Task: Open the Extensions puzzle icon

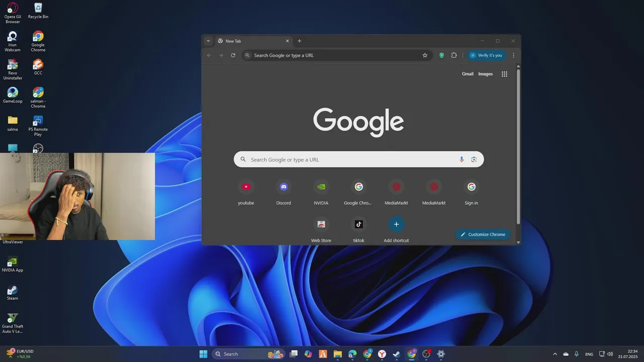Action: click(x=454, y=55)
